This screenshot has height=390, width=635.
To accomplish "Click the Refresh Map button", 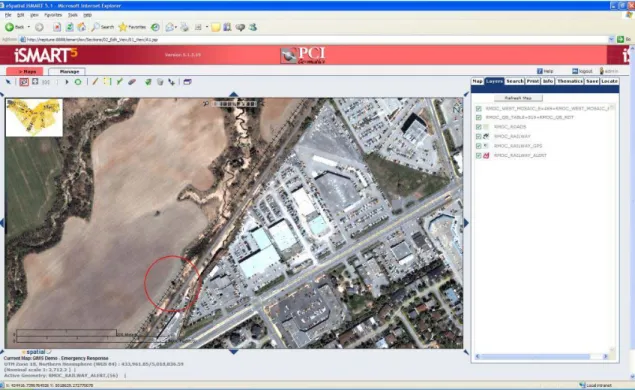I will tap(518, 98).
